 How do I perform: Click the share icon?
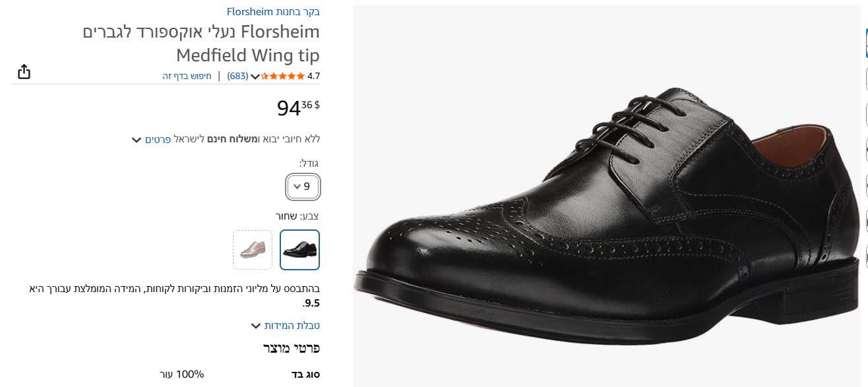coord(24,72)
